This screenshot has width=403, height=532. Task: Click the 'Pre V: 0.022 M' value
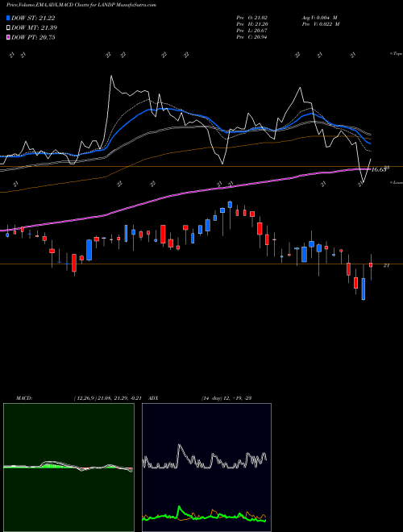[x=321, y=24]
